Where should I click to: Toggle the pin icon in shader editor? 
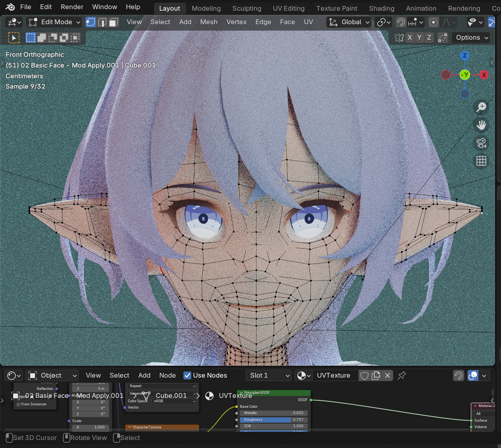(402, 376)
